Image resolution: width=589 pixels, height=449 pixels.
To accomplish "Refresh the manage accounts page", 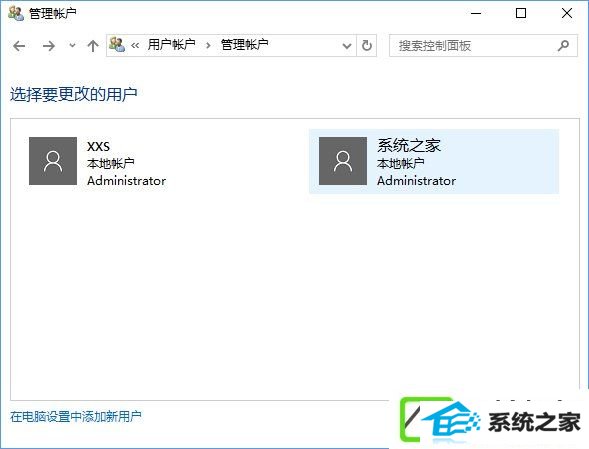I will pyautogui.click(x=367, y=46).
